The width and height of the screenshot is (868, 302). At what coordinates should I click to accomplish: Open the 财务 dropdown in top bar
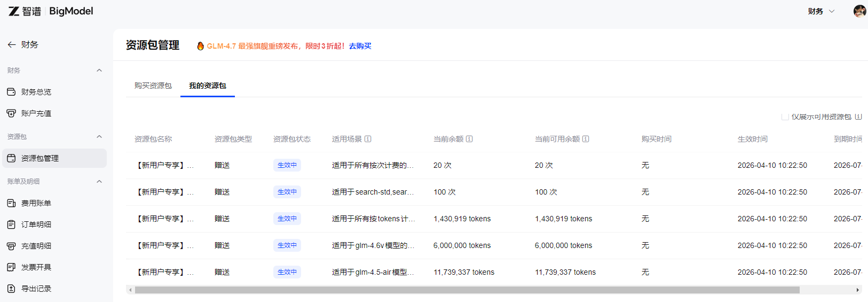(821, 11)
